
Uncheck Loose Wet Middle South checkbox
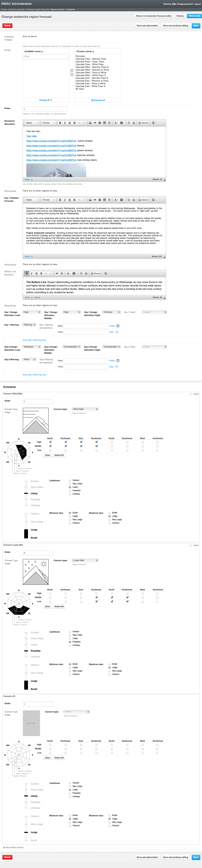[112, 597]
